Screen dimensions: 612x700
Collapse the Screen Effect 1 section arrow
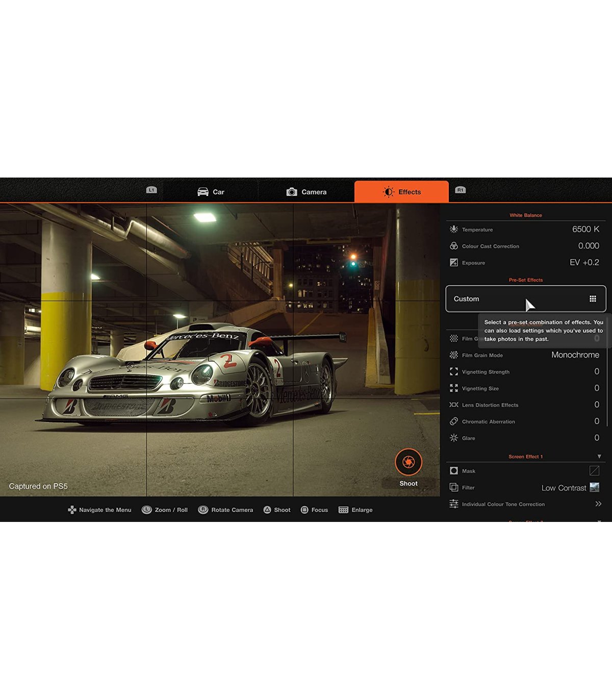point(599,457)
